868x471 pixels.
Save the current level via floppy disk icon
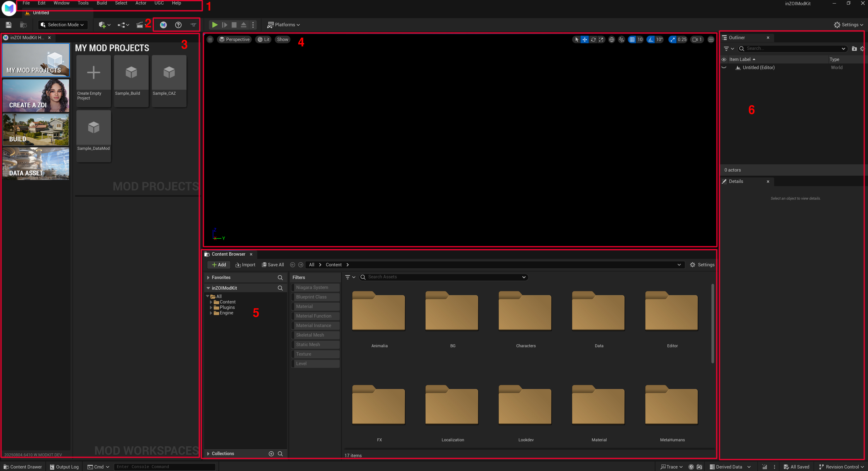tap(8, 25)
